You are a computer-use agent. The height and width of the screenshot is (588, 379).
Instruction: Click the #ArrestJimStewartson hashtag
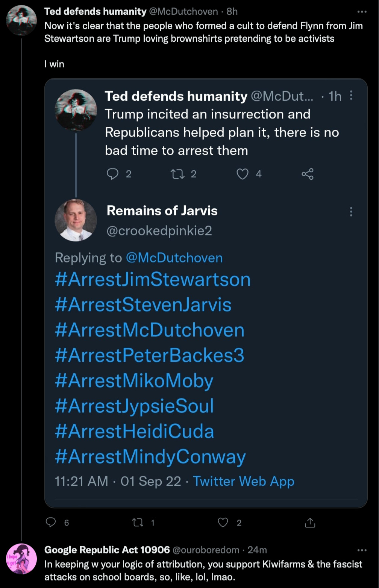(153, 279)
